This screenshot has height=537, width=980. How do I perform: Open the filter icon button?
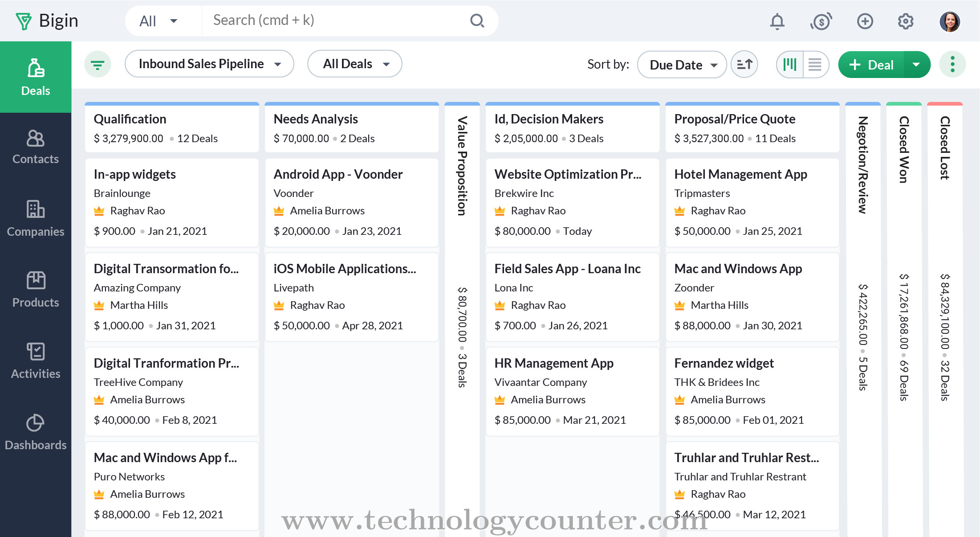pos(98,65)
